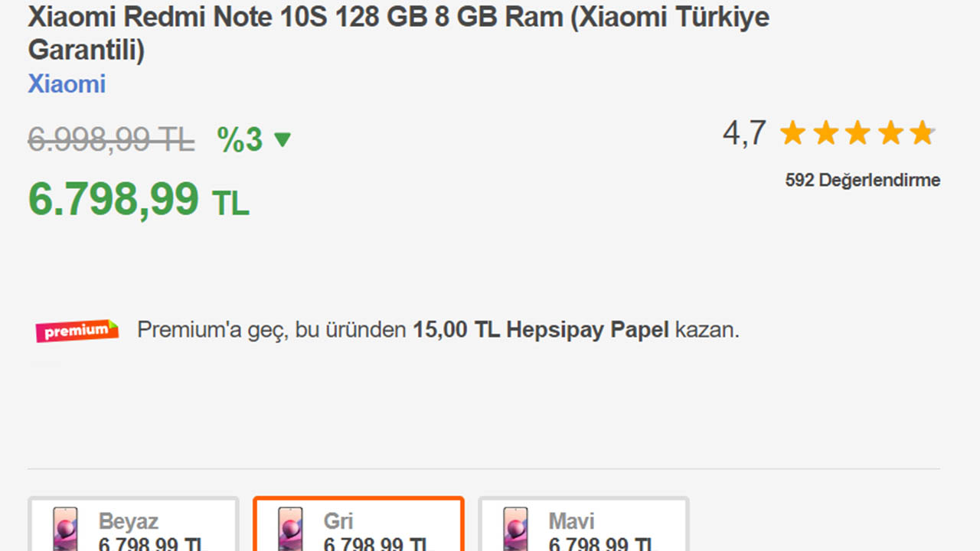Click the fourth rating star
The height and width of the screenshot is (551, 980).
(x=890, y=133)
